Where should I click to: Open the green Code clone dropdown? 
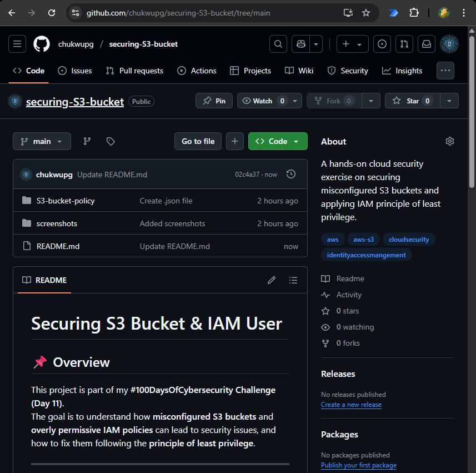[x=278, y=141]
